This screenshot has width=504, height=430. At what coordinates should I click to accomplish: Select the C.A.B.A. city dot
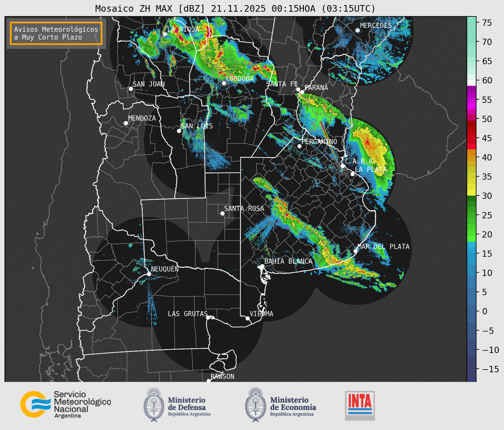coord(343,166)
